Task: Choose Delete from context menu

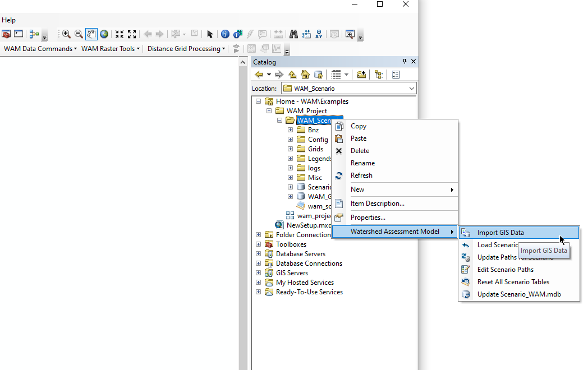Action: 395,151
